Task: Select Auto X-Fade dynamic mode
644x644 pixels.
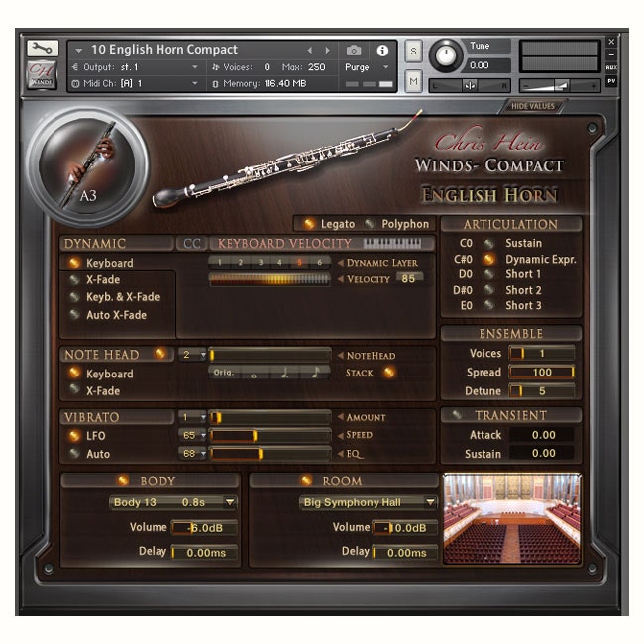Action: 74,315
